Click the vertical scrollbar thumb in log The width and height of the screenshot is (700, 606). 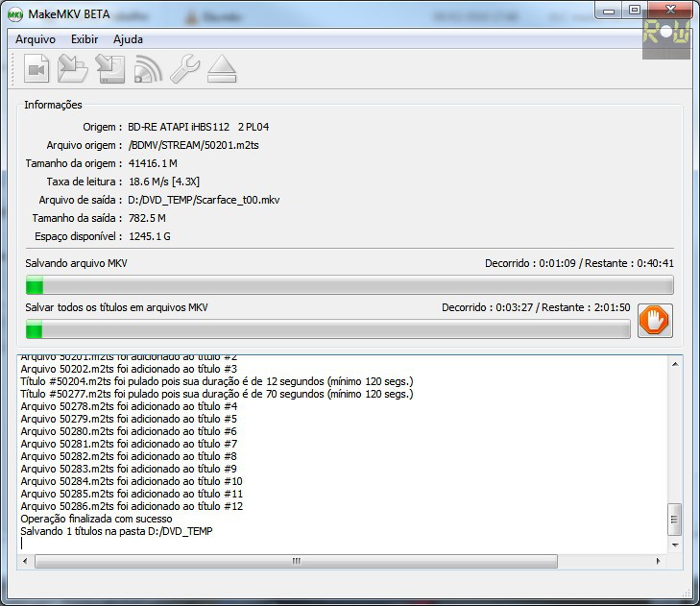[x=674, y=520]
